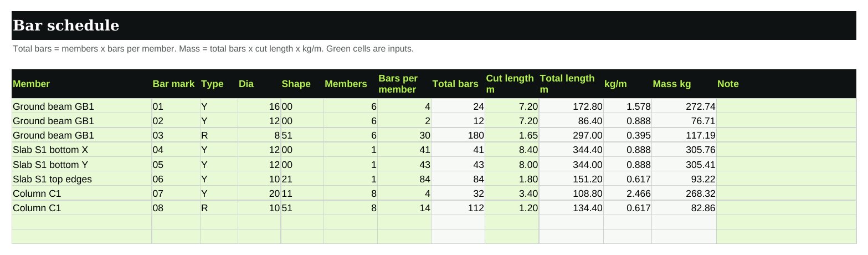Screen dimensions: 868x255
Task: Click Dia value '8' for bar mark 03
Action: tap(259, 135)
